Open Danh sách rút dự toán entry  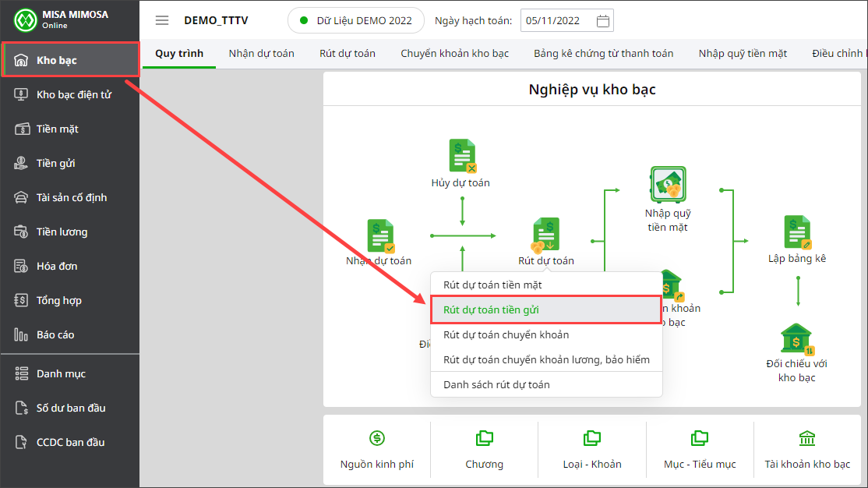coord(546,384)
